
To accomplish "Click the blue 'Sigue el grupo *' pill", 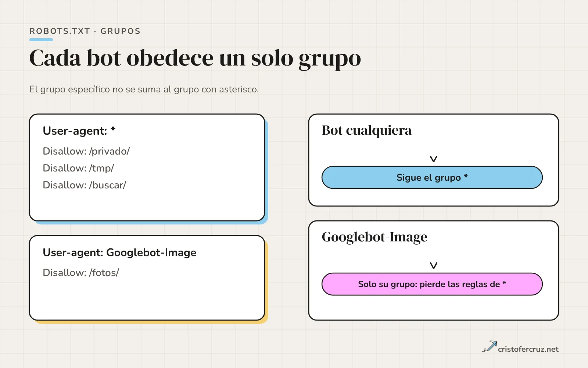I will (x=432, y=177).
